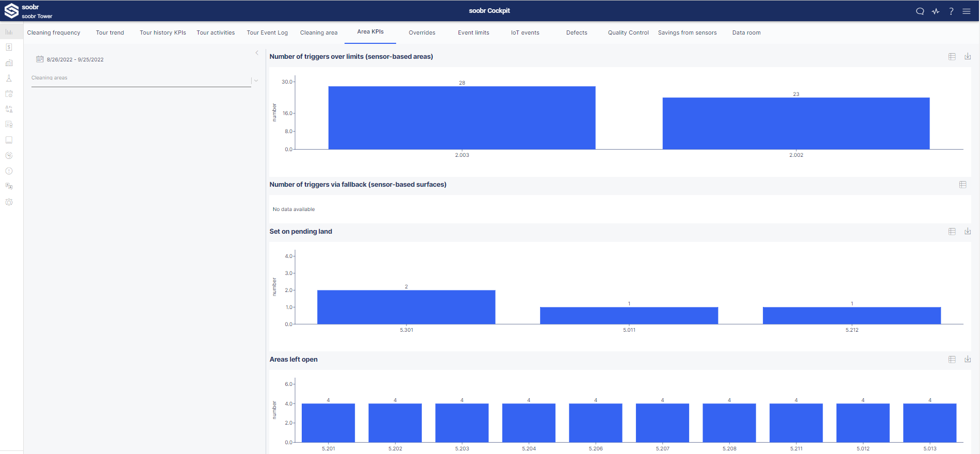Switch to the Cleaning area tab
The width and height of the screenshot is (980, 454).
(319, 33)
